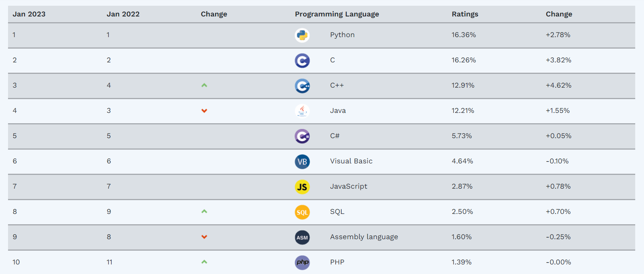Click the Ratings column header
The width and height of the screenshot is (644, 274).
[465, 14]
